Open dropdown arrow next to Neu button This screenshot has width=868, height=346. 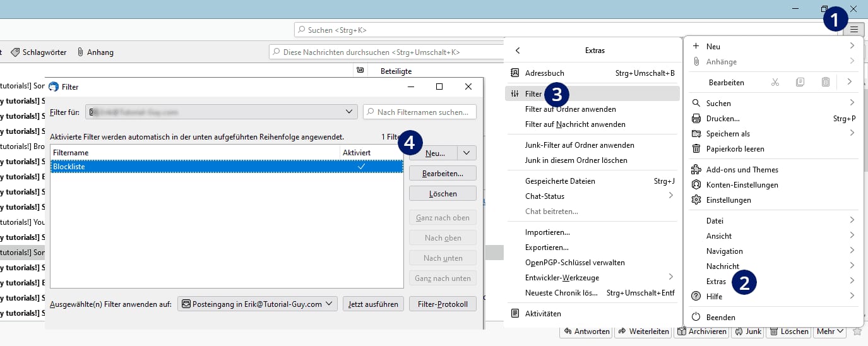pos(467,153)
